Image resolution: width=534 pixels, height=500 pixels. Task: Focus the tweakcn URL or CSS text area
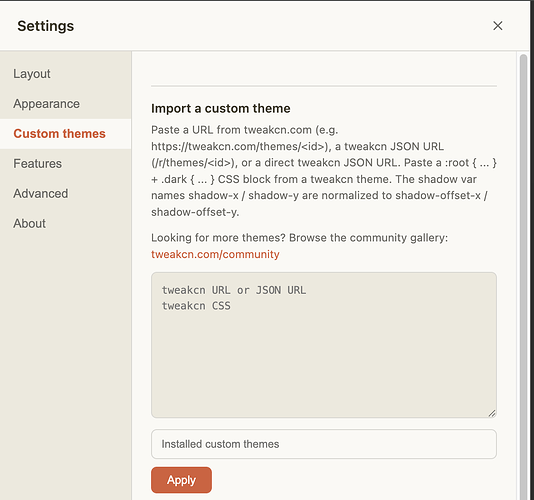[x=324, y=345]
